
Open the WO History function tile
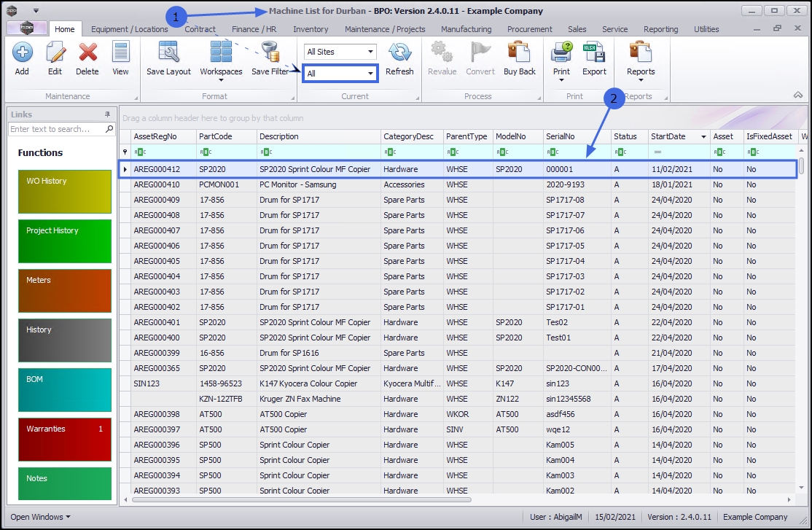64,192
